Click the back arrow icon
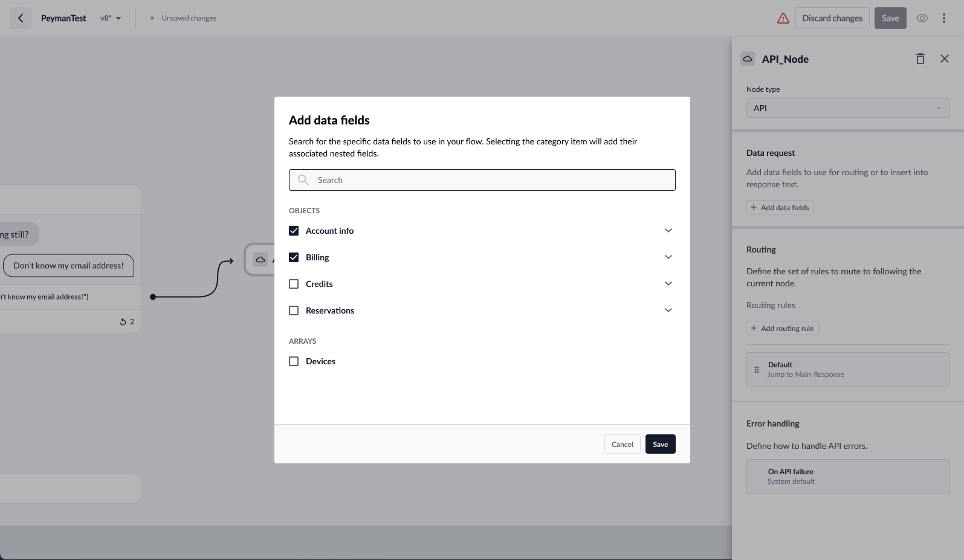 (21, 18)
